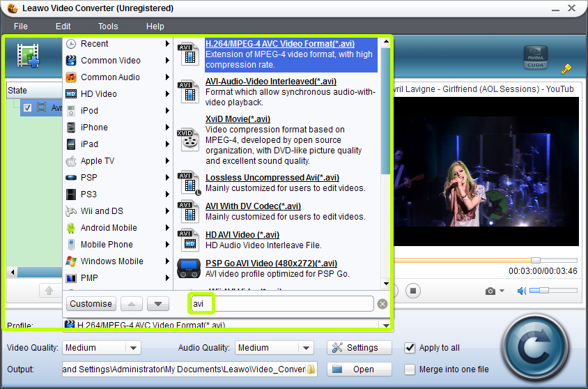Screen dimensions: 588x389
Task: Click the iPod device icon
Action: pos(71,111)
